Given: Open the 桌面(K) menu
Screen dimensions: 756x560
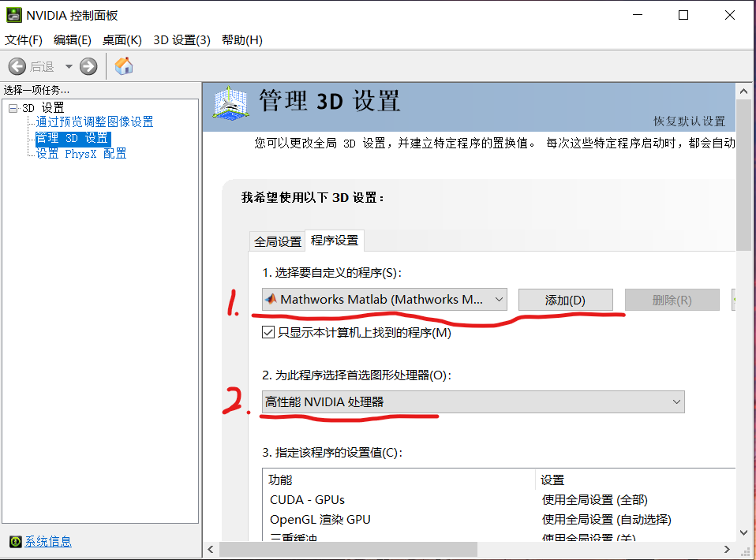Looking at the screenshot, I should pos(122,40).
